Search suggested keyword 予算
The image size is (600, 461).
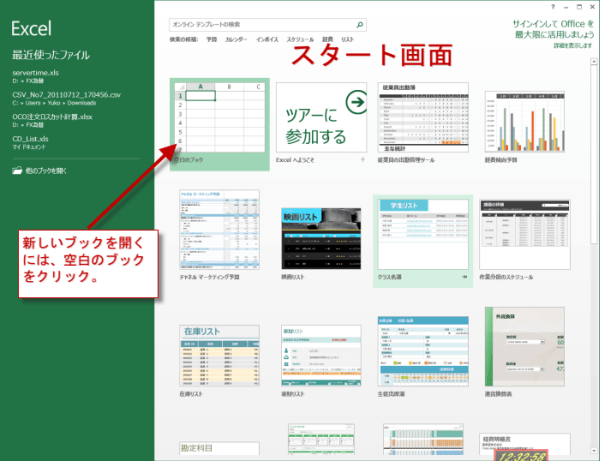212,39
